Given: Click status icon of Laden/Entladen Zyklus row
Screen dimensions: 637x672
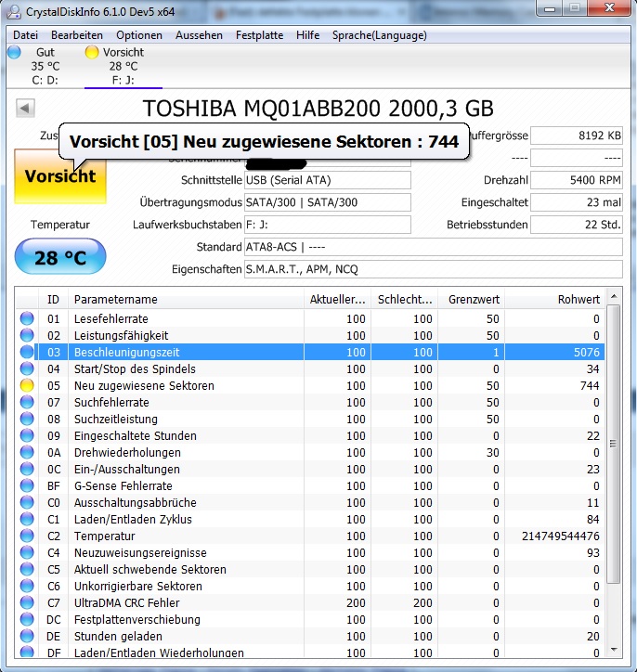Looking at the screenshot, I should 27,519.
